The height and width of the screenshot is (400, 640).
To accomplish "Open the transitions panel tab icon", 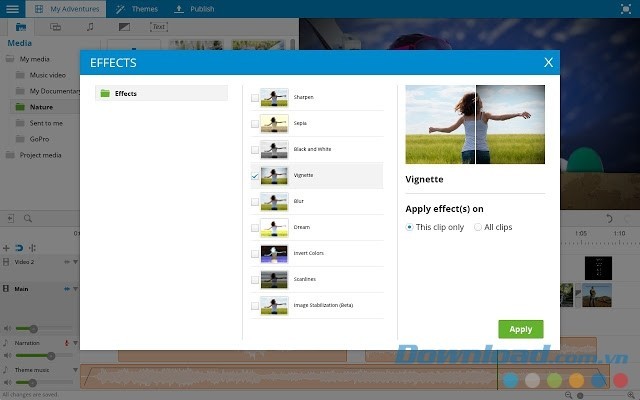I will (x=55, y=27).
